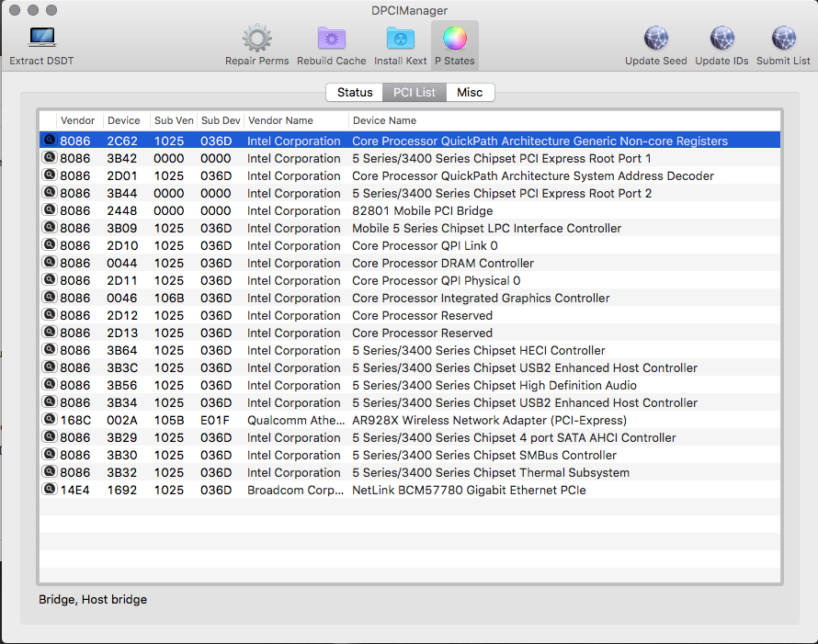The width and height of the screenshot is (818, 644).
Task: Select the PCI List tab
Action: pyautogui.click(x=415, y=92)
